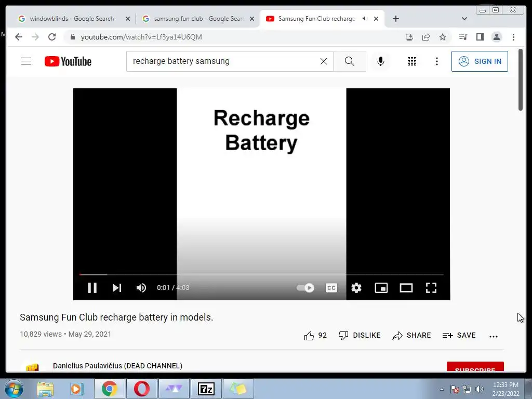Switch to miniplayer mode
The height and width of the screenshot is (399, 532).
(x=381, y=288)
